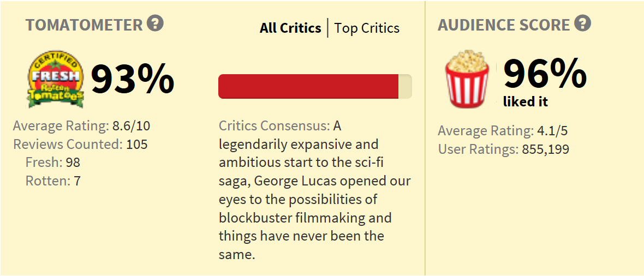Click the unfilled end of the meter bar
The height and width of the screenshot is (276, 644).
pyautogui.click(x=405, y=86)
